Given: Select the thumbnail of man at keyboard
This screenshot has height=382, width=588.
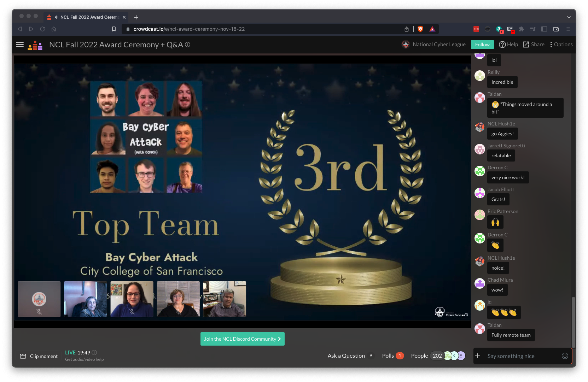Looking at the screenshot, I should (225, 299).
